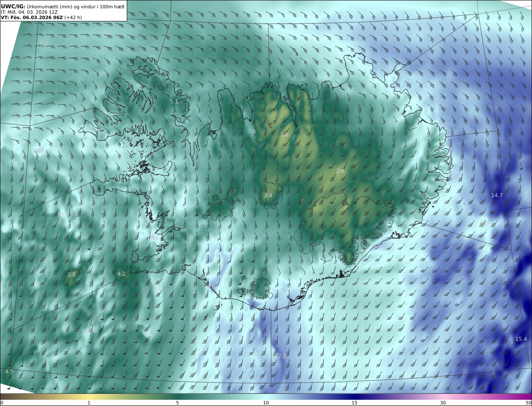Screen dimensions: 532x406
Task: Select the IT initial time line 04. 03. 2026 12Z
Action: click(x=29, y=12)
